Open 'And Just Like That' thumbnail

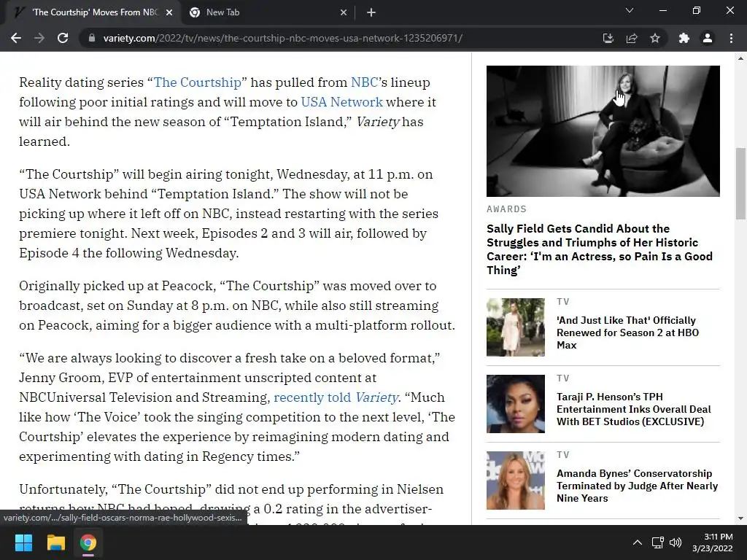coord(516,327)
